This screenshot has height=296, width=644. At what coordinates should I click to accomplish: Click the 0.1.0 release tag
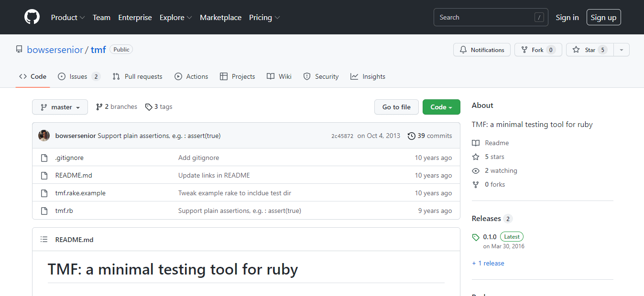point(490,236)
